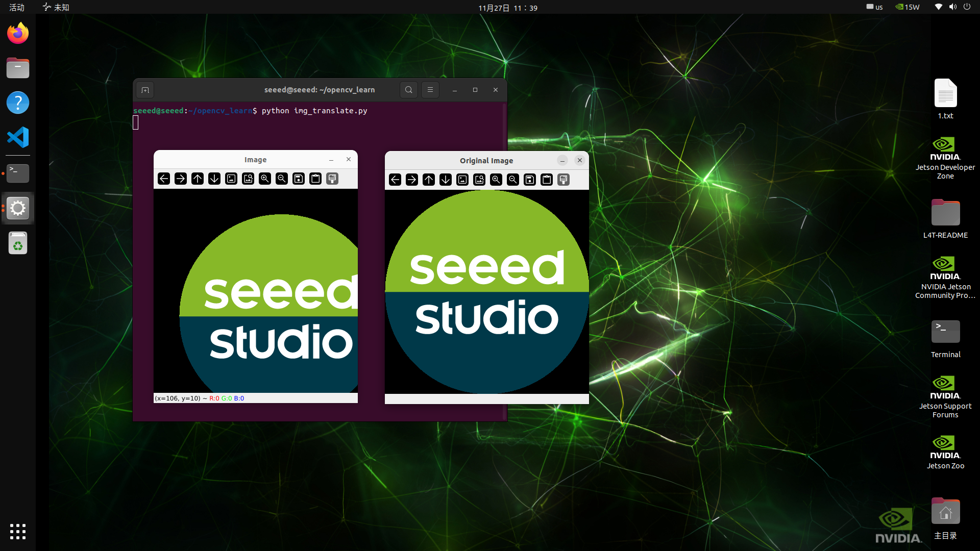Maximize the terminal window
Screen dimensions: 980x551
pyautogui.click(x=475, y=90)
